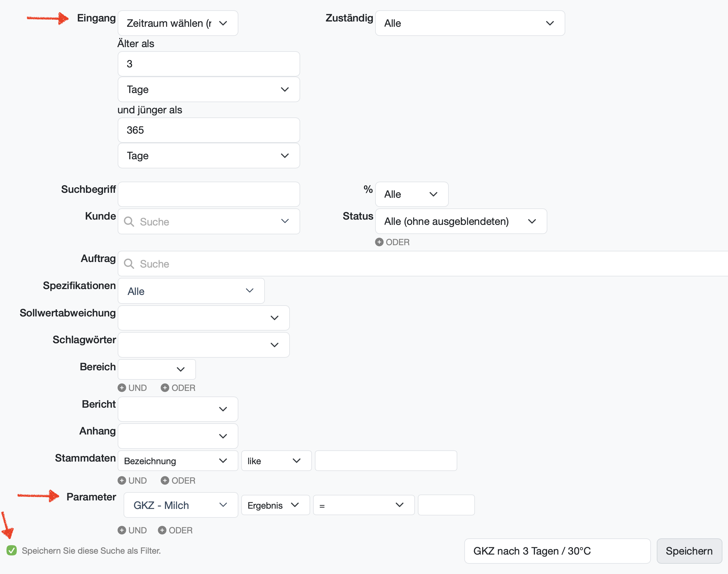Expand the Status dropdown

coord(461,221)
